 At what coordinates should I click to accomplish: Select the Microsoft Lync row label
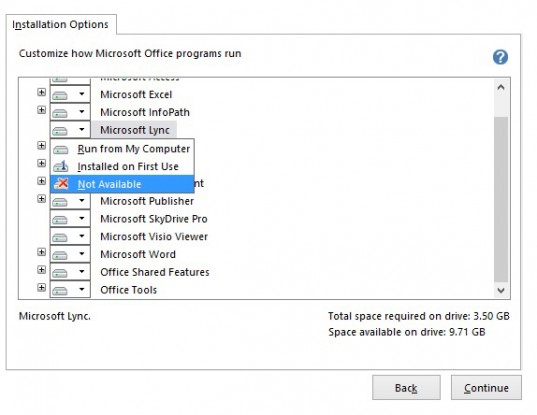[x=135, y=130]
